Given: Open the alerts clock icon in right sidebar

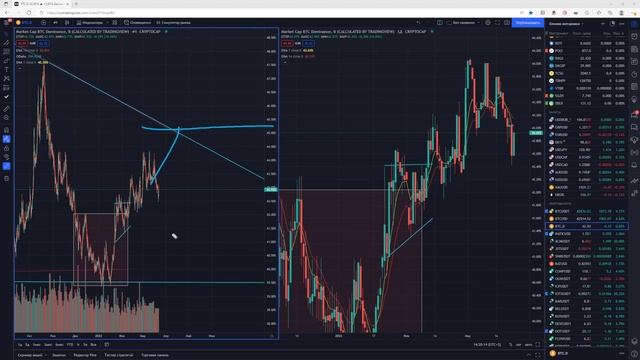Looking at the screenshot, I should pyautogui.click(x=634, y=37).
